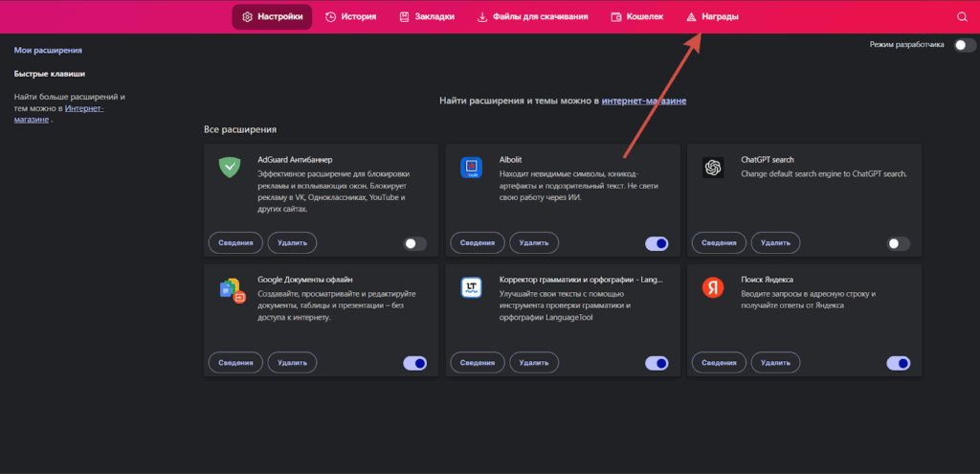
Task: Click the Google Docs offline icon
Action: (232, 289)
